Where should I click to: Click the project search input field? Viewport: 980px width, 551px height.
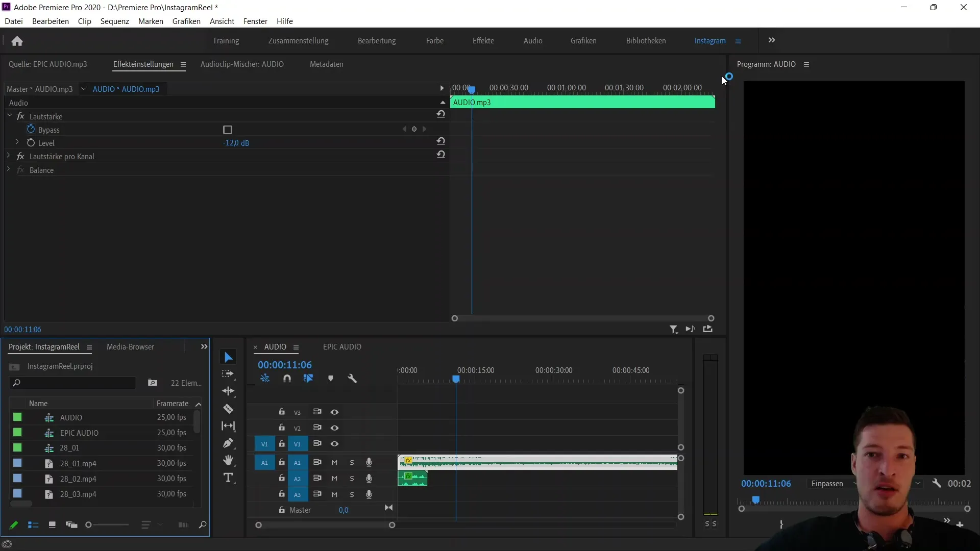73,383
